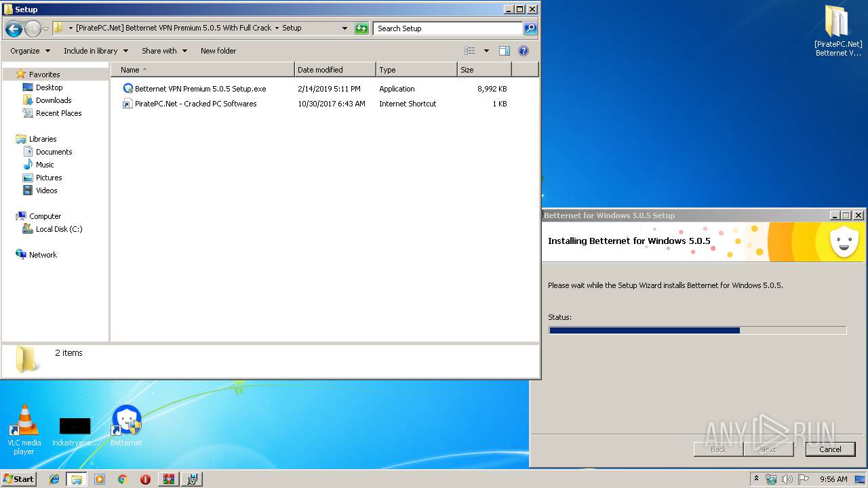Click the Betternet installer taskbar icon
Viewport: 868px width, 488px height.
[192, 479]
